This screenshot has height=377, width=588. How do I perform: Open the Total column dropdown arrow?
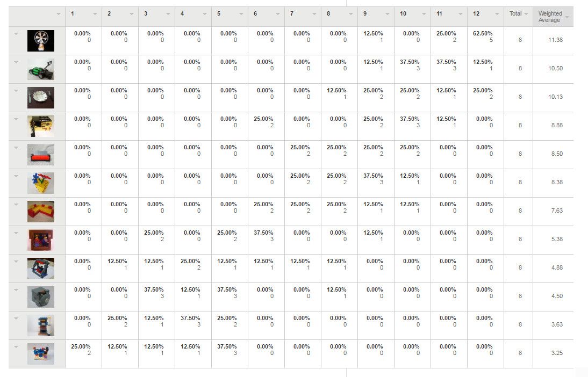(526, 14)
